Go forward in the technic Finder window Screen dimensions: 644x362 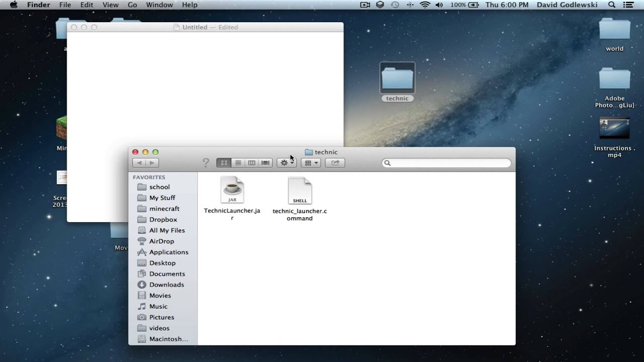pos(152,163)
